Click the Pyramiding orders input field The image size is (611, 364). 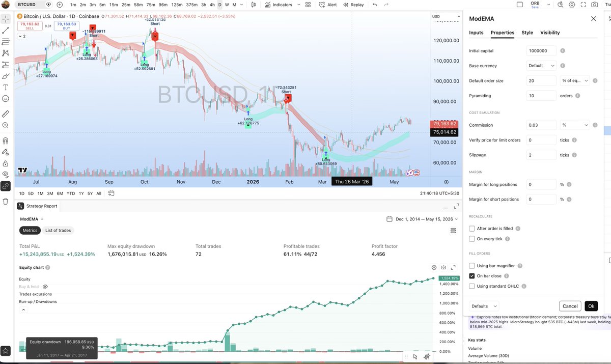tap(541, 96)
